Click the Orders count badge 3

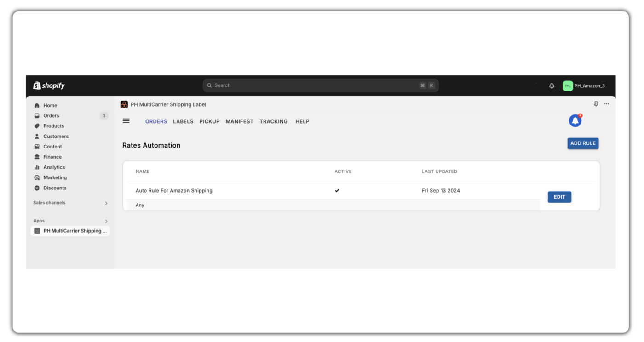click(x=104, y=116)
